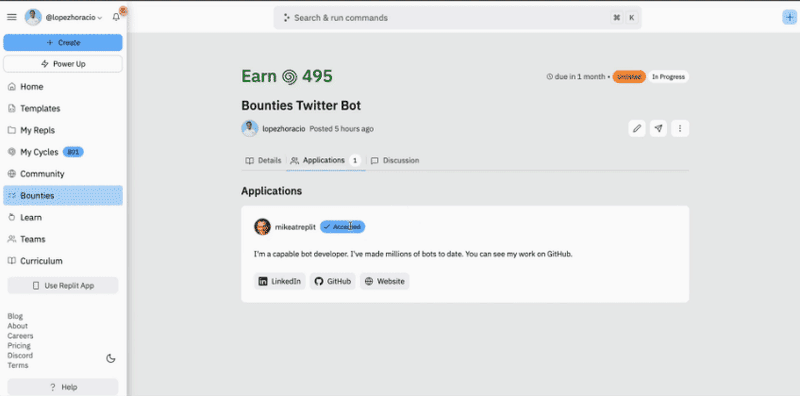Click the Power Up button

coord(63,64)
